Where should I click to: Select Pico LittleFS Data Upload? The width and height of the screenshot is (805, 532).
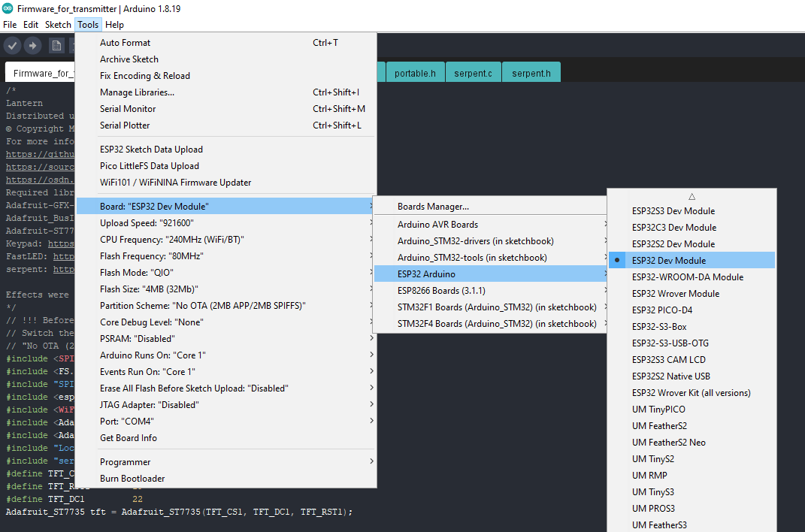[x=226, y=166]
